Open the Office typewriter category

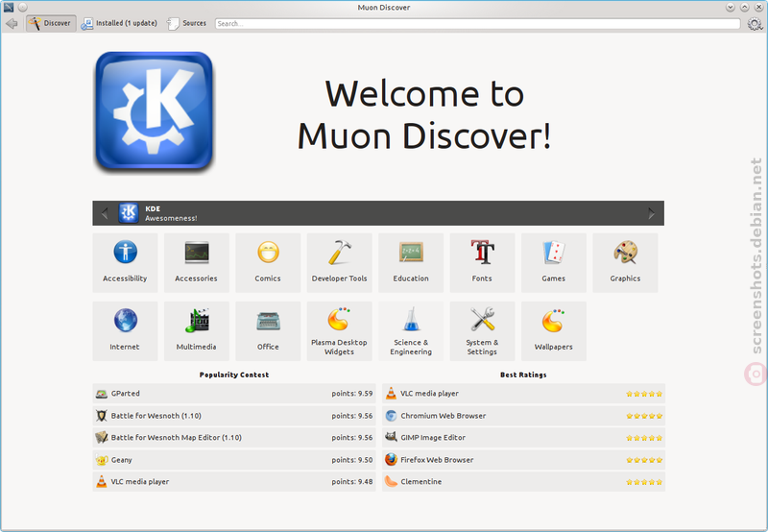coord(268,331)
